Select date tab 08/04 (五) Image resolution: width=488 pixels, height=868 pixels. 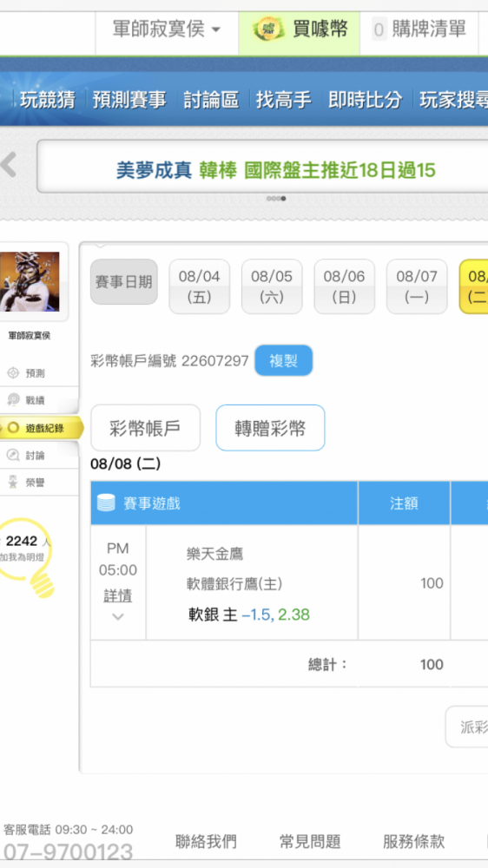200,286
